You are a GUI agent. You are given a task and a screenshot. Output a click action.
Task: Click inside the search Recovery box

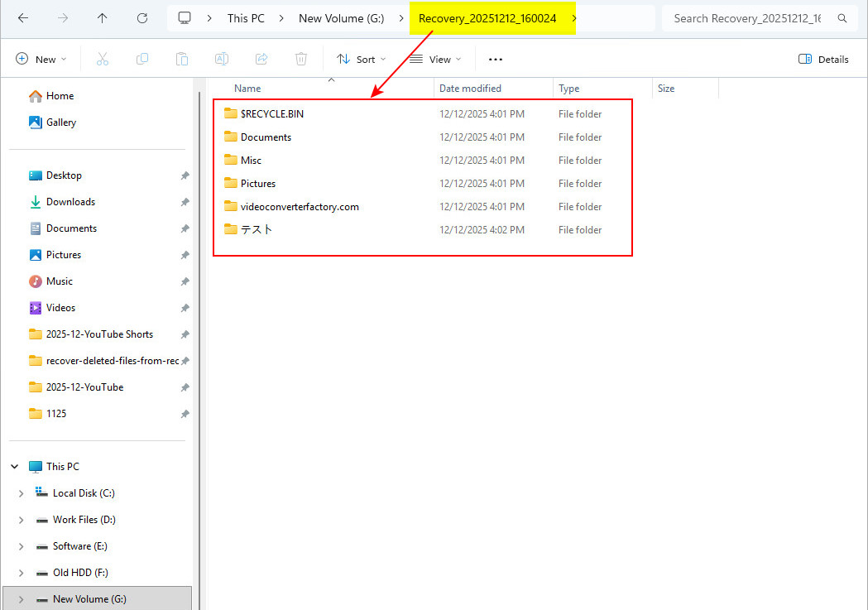[749, 17]
